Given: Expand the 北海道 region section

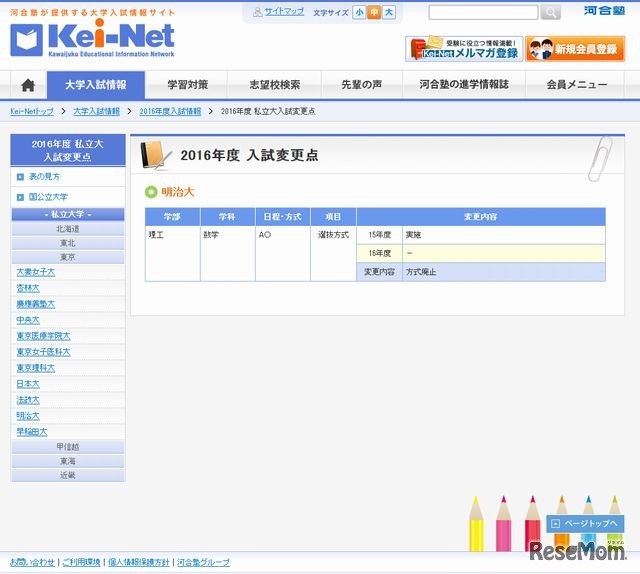Looking at the screenshot, I should [x=68, y=229].
